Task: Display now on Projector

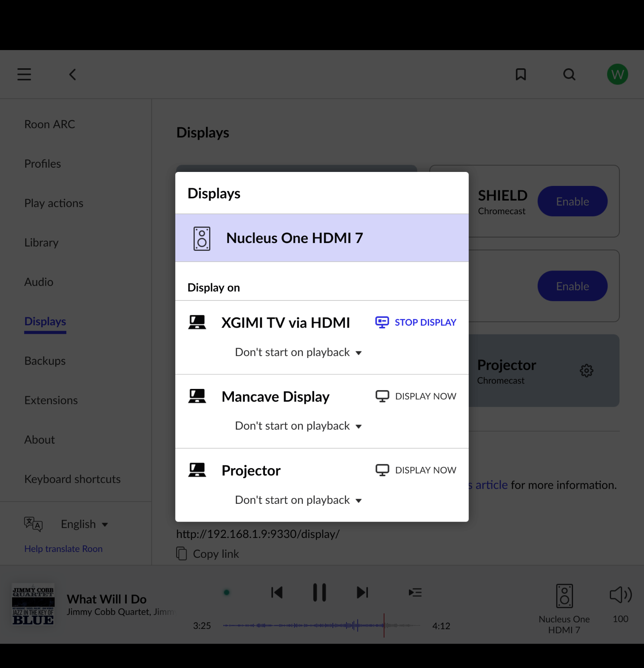Action: pyautogui.click(x=415, y=470)
